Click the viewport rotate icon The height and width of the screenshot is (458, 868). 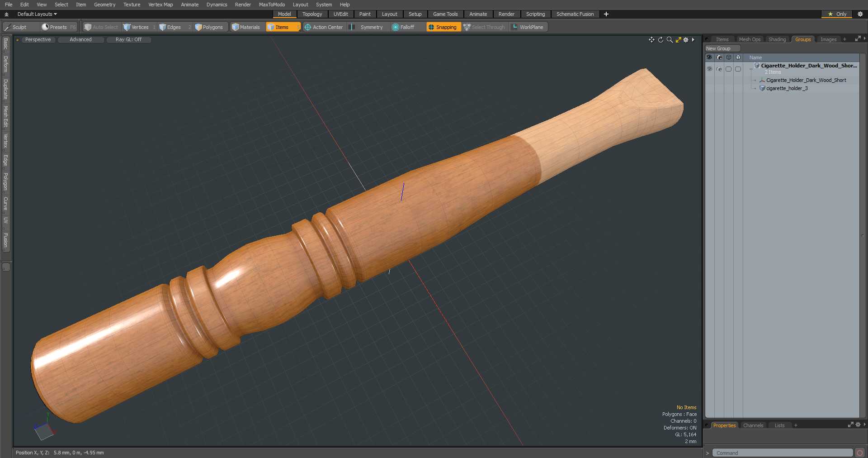coord(660,40)
